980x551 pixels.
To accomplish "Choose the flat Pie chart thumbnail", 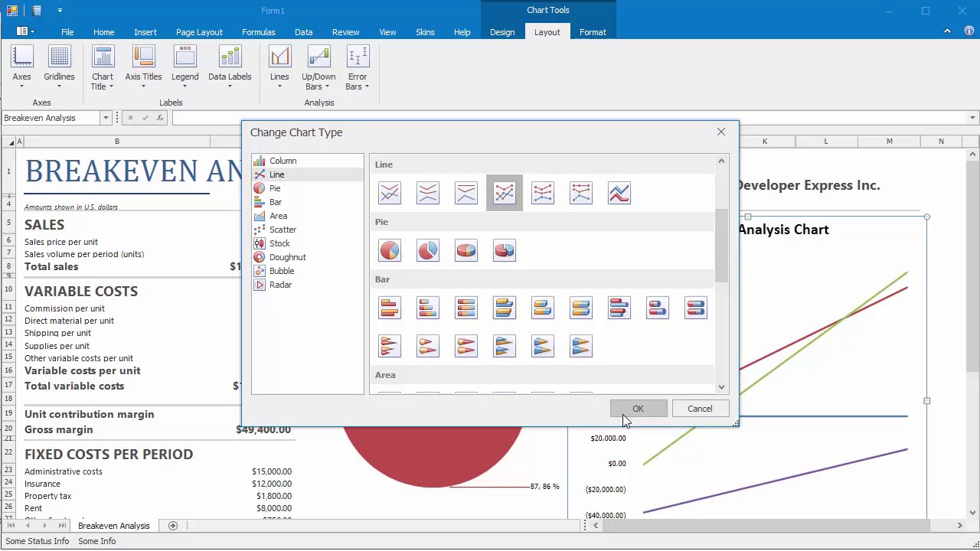I will tap(390, 250).
